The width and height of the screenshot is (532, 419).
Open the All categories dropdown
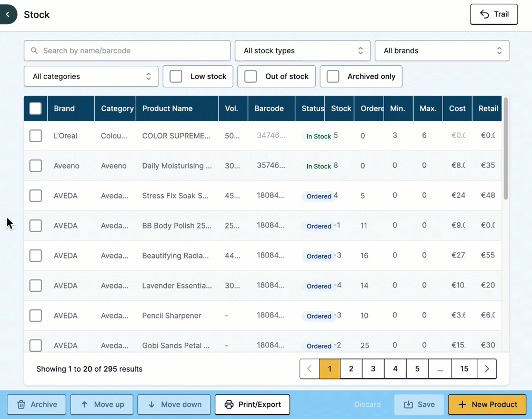[91, 76]
